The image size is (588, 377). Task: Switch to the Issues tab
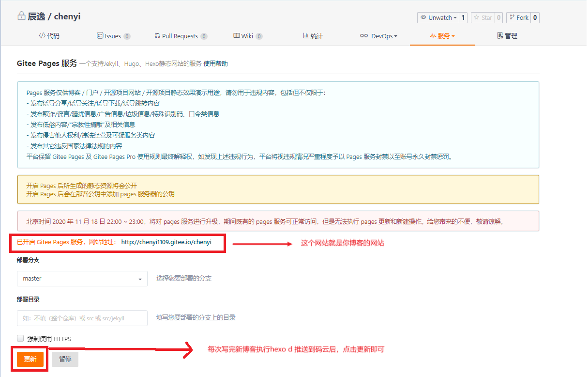113,36
